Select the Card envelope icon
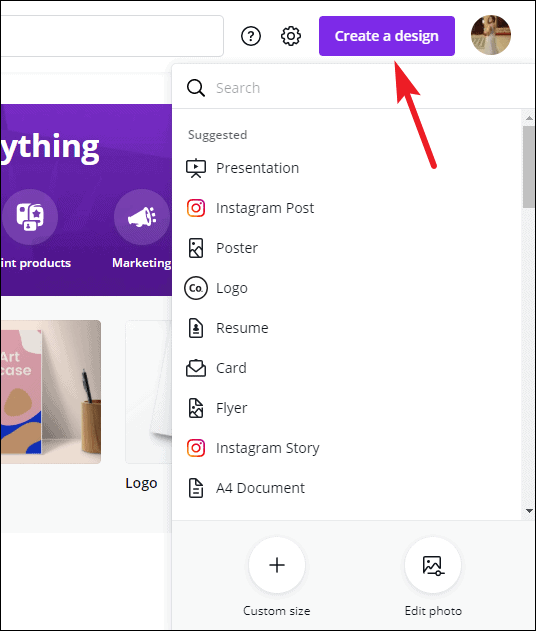The height and width of the screenshot is (631, 536). [x=196, y=368]
